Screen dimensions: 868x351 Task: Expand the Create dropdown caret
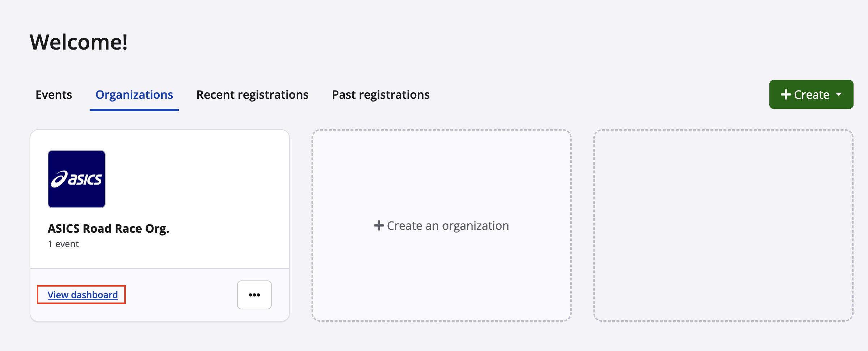839,94
